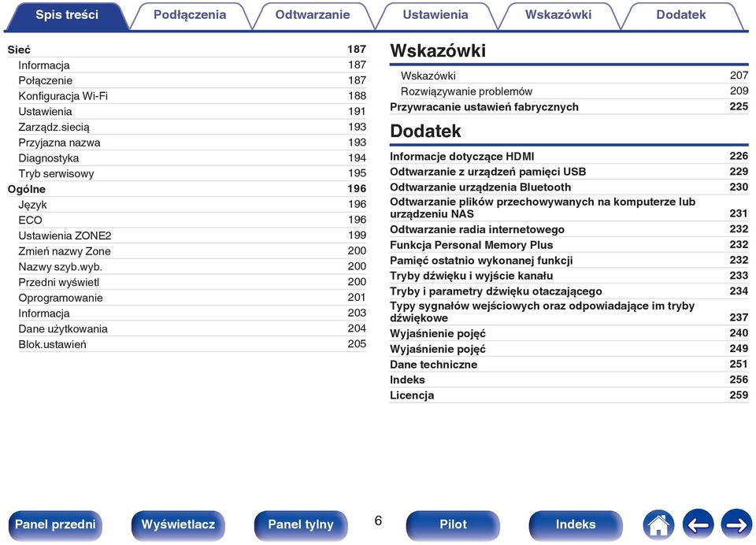The image size is (756, 545).
Task: Open Blok.ustawień entry
Action: (192, 344)
